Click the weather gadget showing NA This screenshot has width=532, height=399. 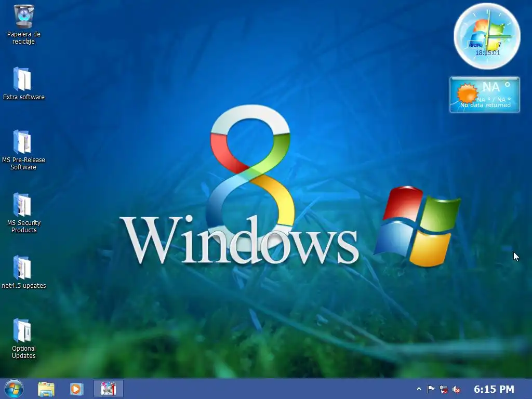tap(485, 95)
